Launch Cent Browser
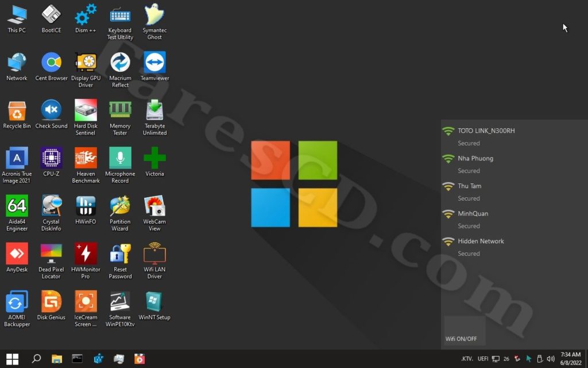Image resolution: width=588 pixels, height=368 pixels. click(x=51, y=67)
